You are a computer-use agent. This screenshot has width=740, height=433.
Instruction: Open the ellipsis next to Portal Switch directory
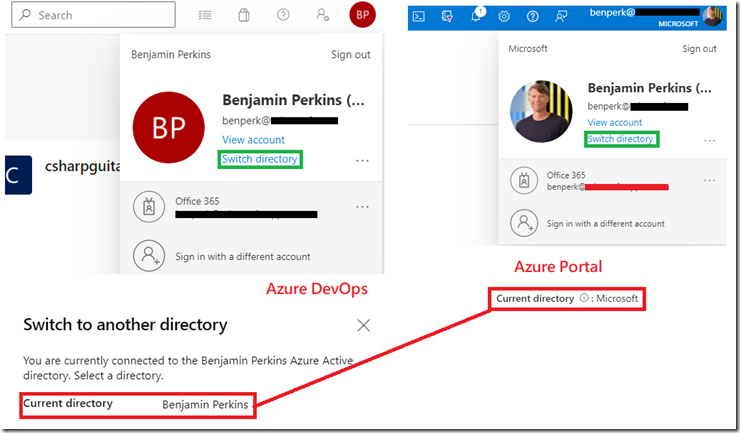(x=709, y=141)
